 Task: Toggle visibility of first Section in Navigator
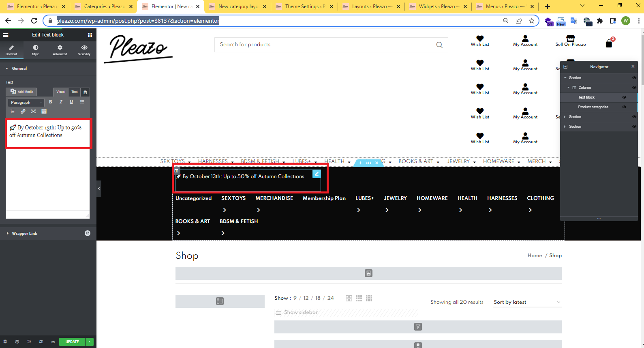click(x=634, y=78)
